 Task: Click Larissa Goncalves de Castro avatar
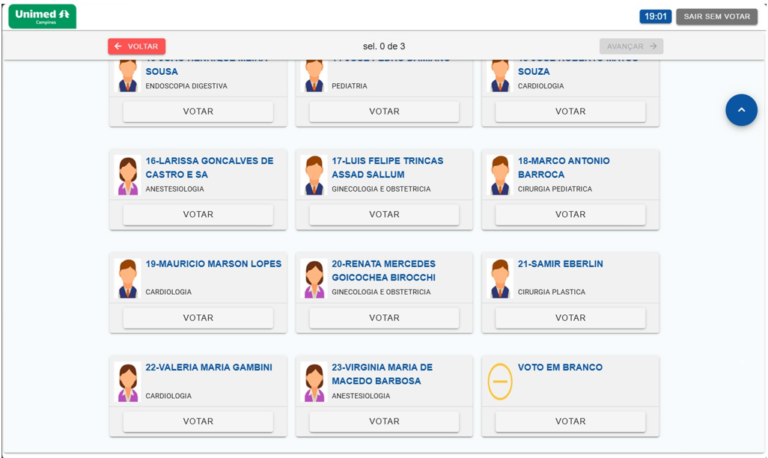coord(128,175)
